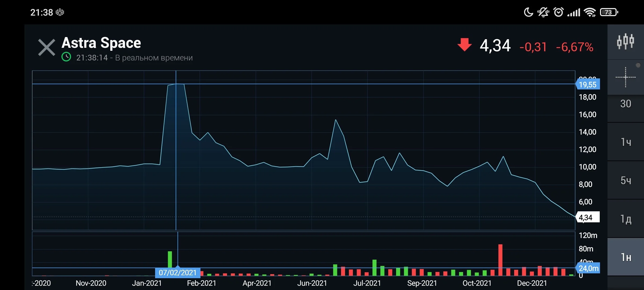Screen dimensions: 644x290
Task: Tap the alarm clock status icon
Action: (558, 12)
